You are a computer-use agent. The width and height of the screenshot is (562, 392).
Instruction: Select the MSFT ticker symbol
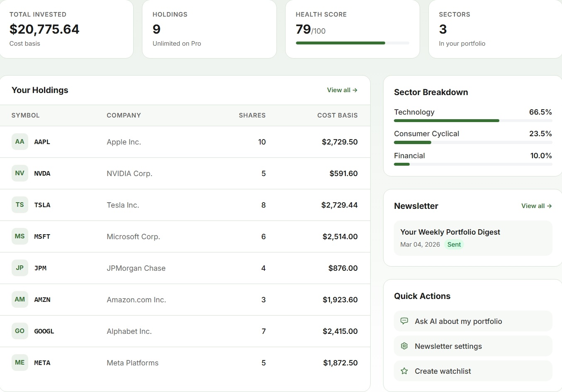42,237
